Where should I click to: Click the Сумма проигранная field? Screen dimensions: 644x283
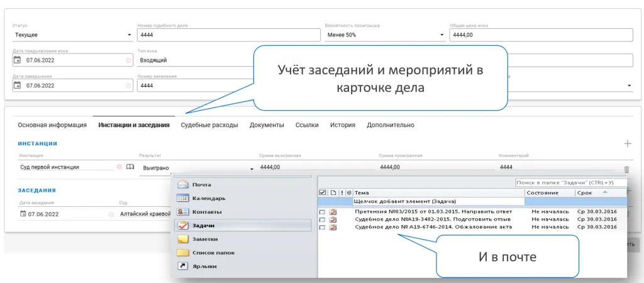[435, 167]
